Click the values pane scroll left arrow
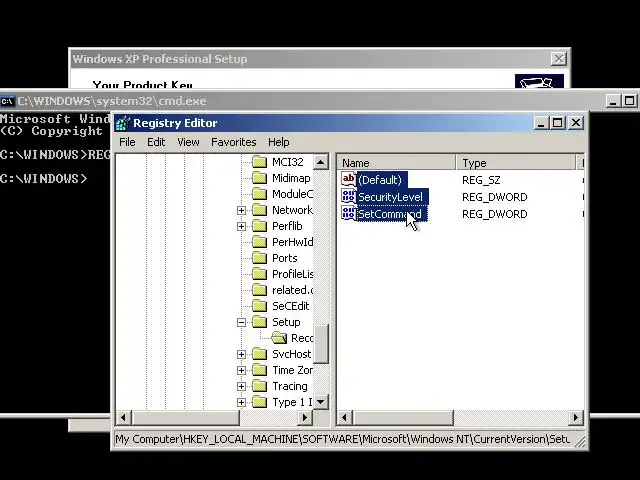 pyautogui.click(x=345, y=418)
